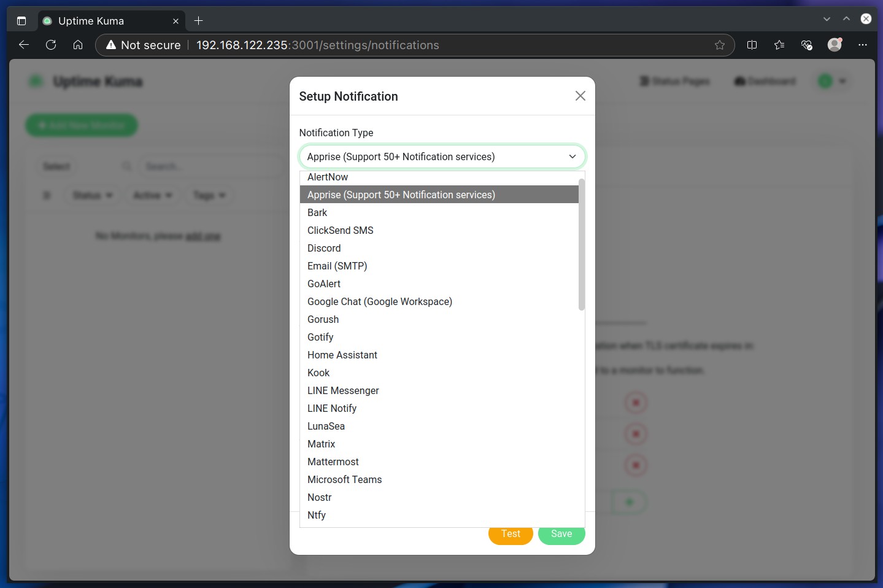Choose Matrix from the list

pyautogui.click(x=439, y=444)
